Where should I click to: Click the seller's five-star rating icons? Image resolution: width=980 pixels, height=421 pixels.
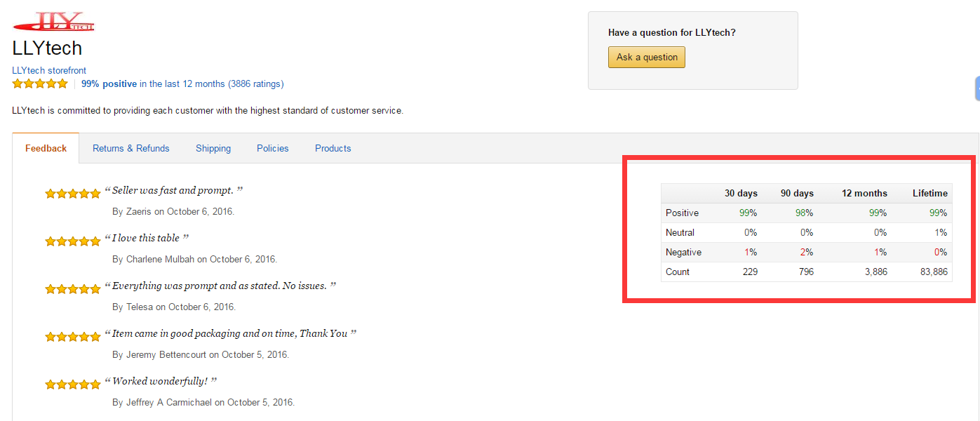40,83
